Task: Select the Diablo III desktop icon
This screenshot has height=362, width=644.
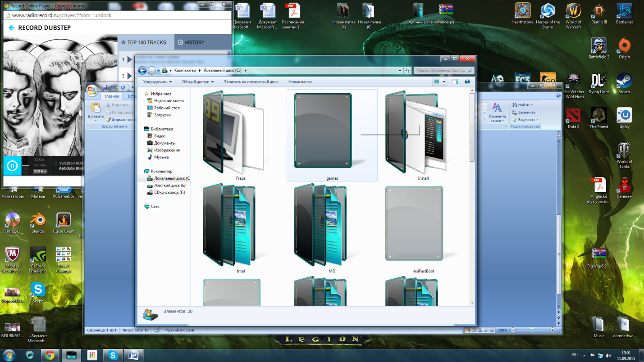Action: [599, 14]
